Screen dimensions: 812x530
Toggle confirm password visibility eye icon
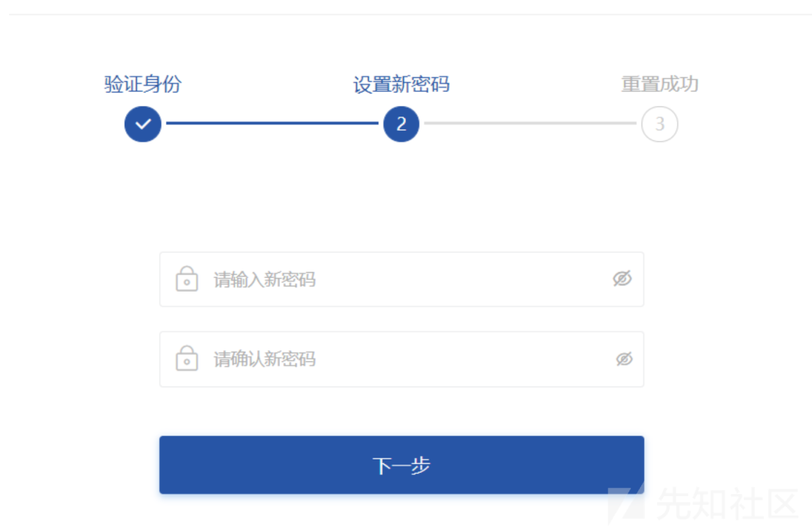624,359
